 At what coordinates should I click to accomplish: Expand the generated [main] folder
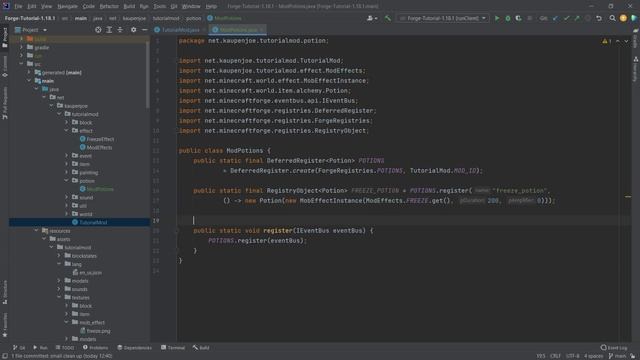[x=29, y=73]
